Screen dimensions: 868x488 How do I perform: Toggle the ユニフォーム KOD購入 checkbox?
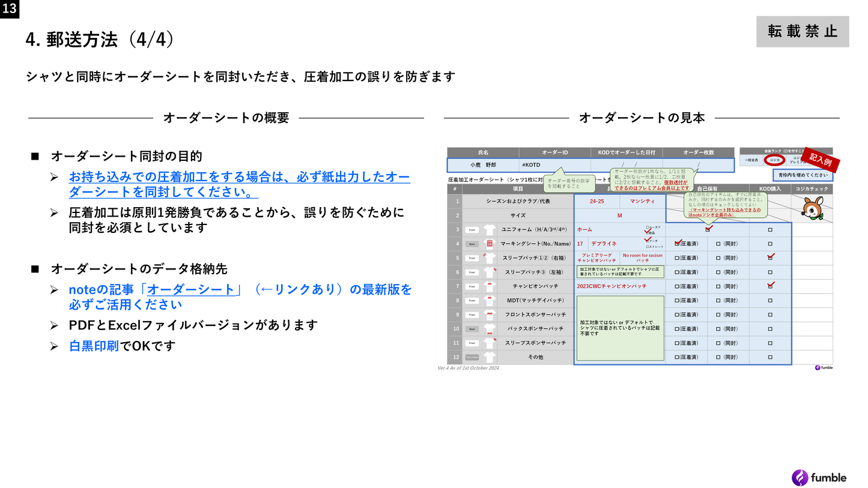770,230
